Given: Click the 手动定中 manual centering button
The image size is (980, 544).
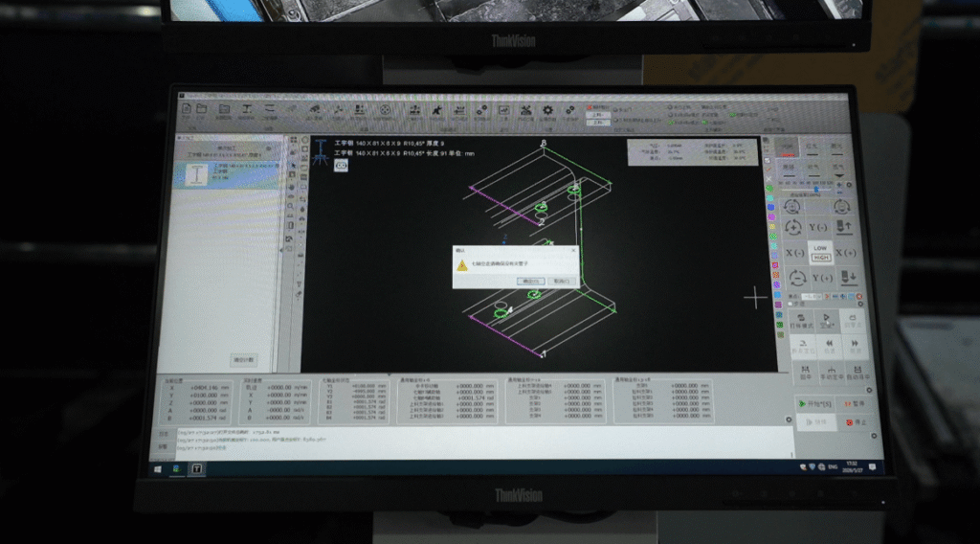Looking at the screenshot, I should [x=832, y=373].
